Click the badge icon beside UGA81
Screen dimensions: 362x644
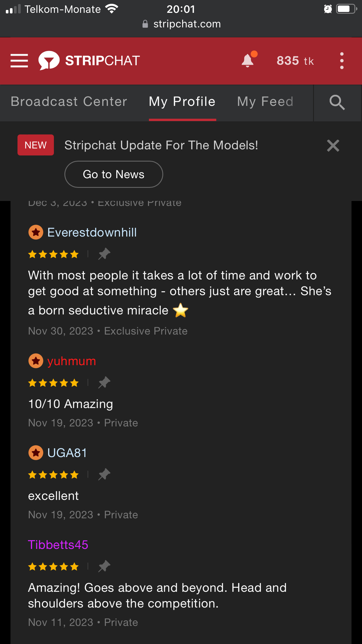[x=36, y=453]
